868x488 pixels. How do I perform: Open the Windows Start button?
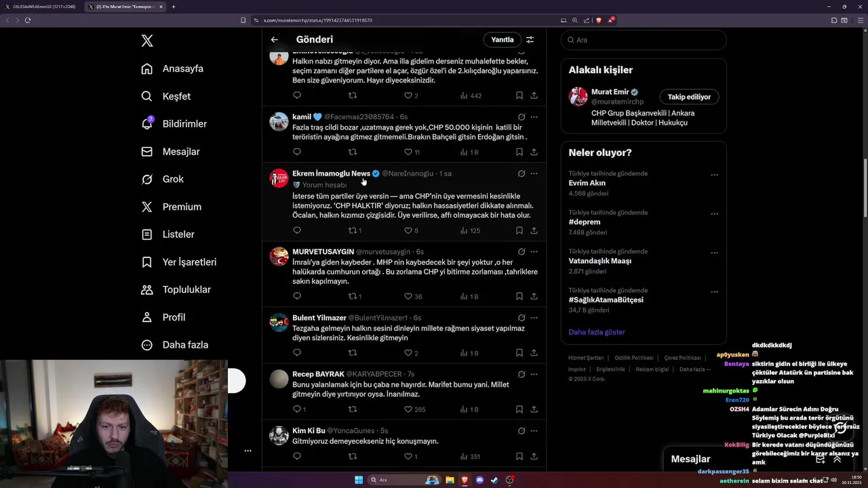pos(359,480)
